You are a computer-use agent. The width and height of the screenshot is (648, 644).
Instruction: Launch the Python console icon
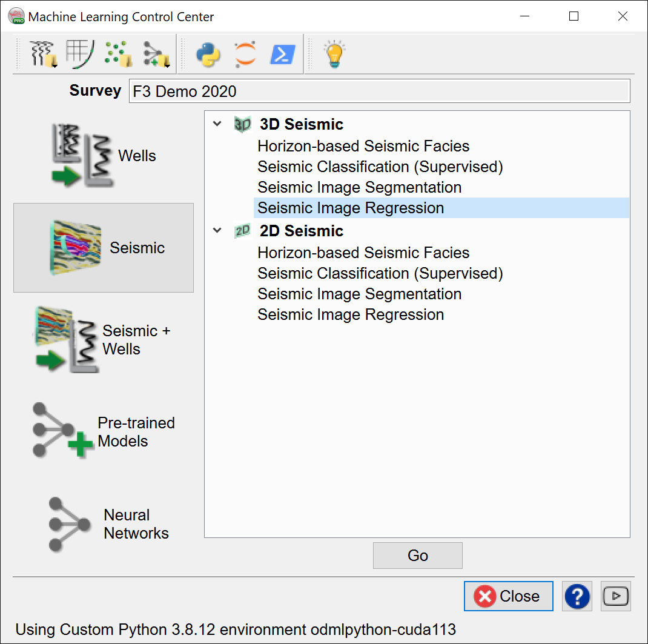[208, 55]
